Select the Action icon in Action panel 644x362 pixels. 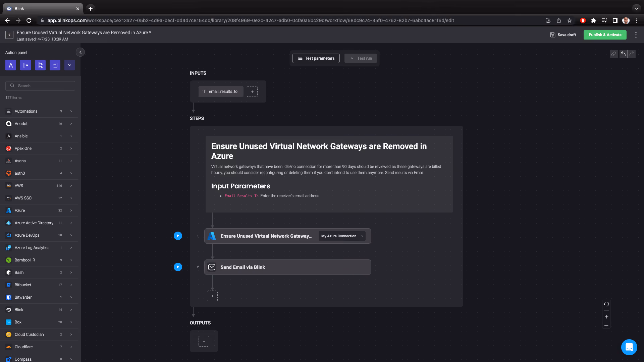[11, 65]
